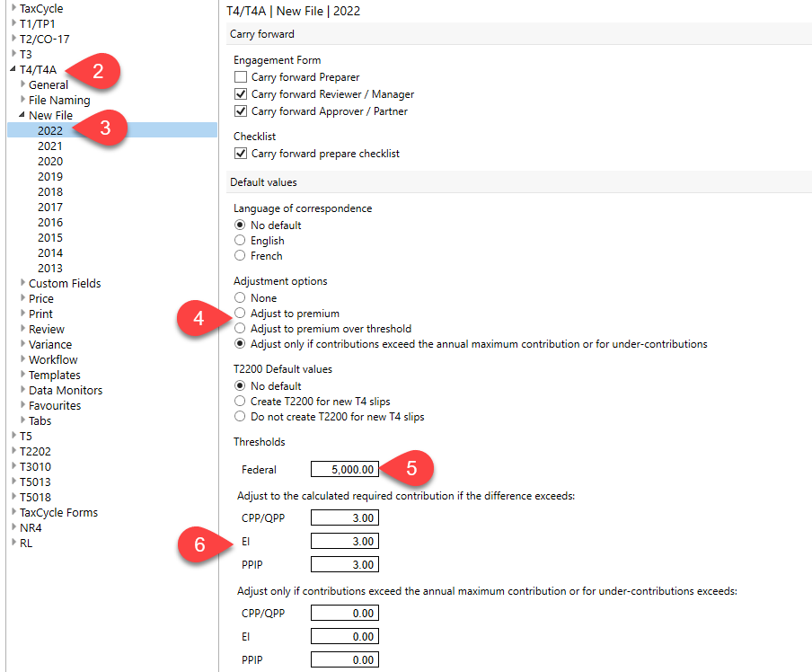Expand the T2/CO-17 tree node
The height and width of the screenshot is (672, 812).
pos(14,39)
